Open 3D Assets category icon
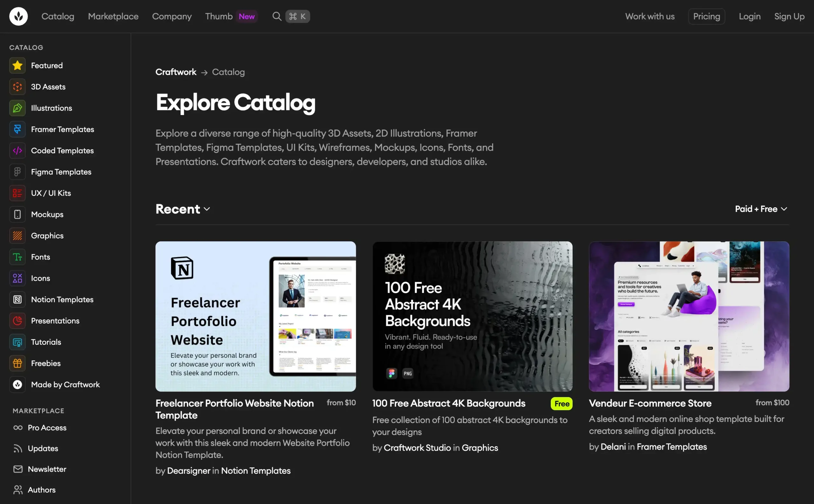The width and height of the screenshot is (814, 504). point(17,87)
